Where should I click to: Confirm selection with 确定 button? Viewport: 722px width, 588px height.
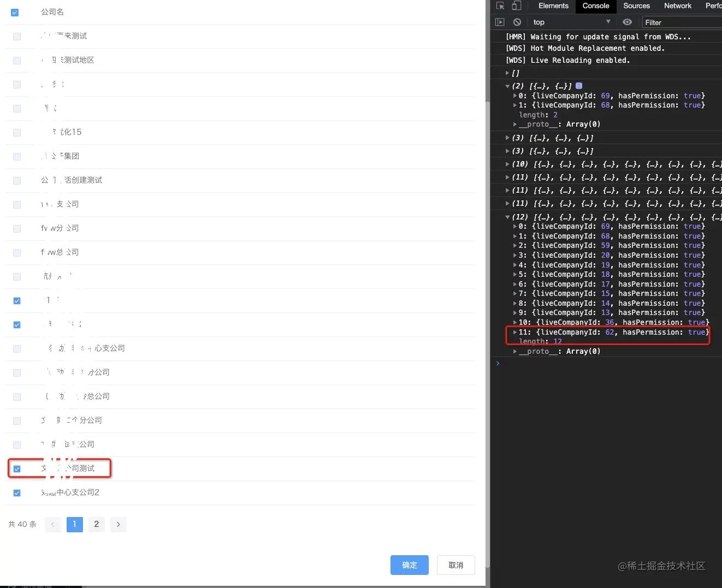[410, 565]
